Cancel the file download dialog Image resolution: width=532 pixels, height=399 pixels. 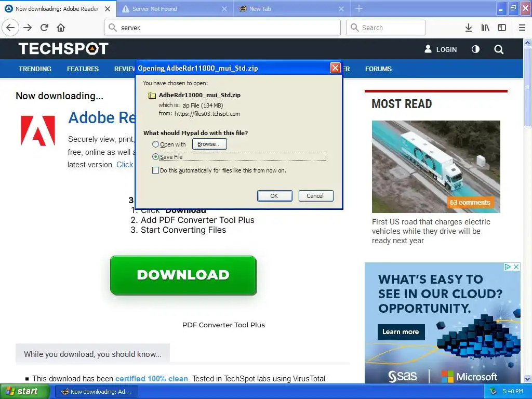coord(315,196)
